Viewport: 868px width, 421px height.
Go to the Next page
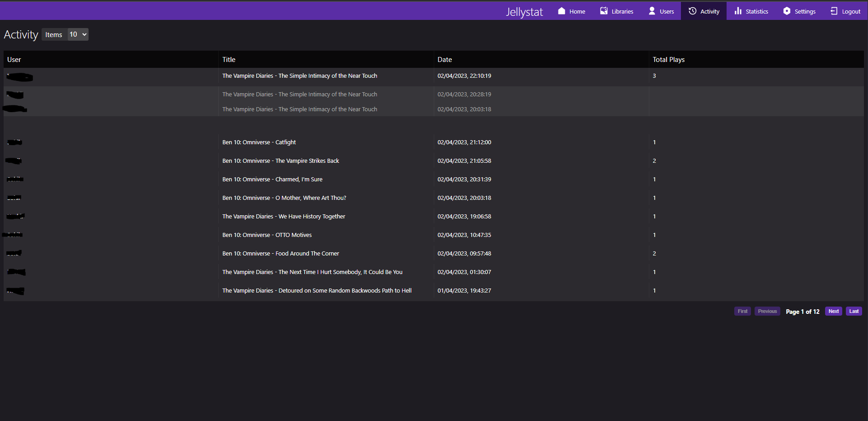point(833,311)
